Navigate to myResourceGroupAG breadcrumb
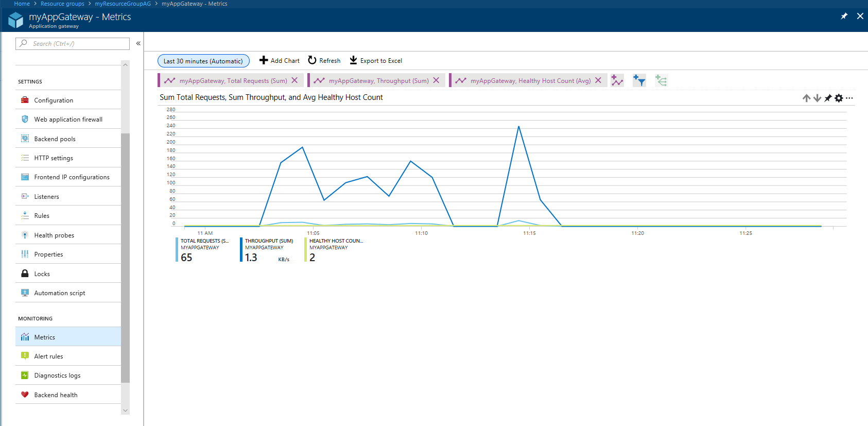This screenshot has width=868, height=426. click(x=123, y=4)
